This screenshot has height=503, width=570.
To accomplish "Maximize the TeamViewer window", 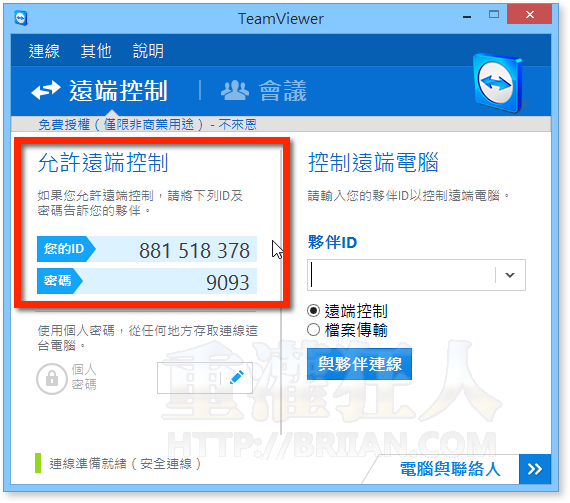I will pos(494,15).
